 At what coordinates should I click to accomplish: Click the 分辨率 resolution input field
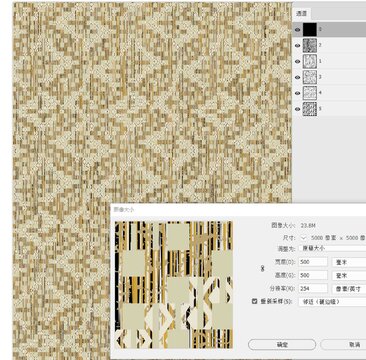coord(313,288)
